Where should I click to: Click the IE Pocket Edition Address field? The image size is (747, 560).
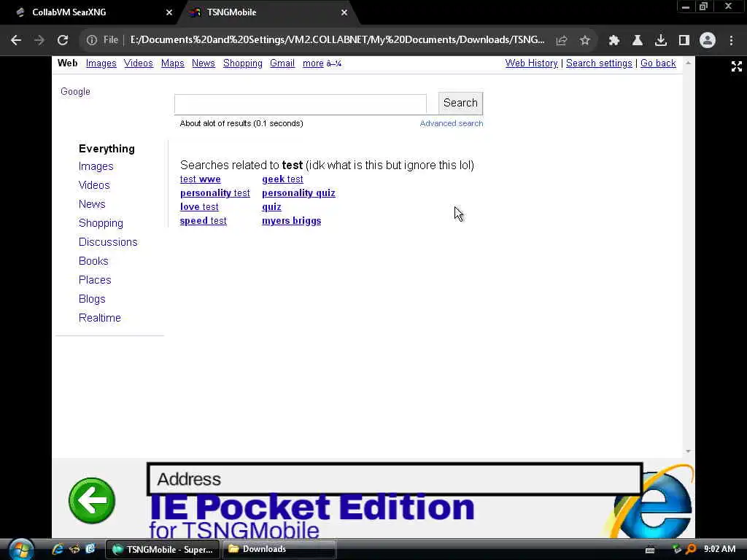(395, 479)
